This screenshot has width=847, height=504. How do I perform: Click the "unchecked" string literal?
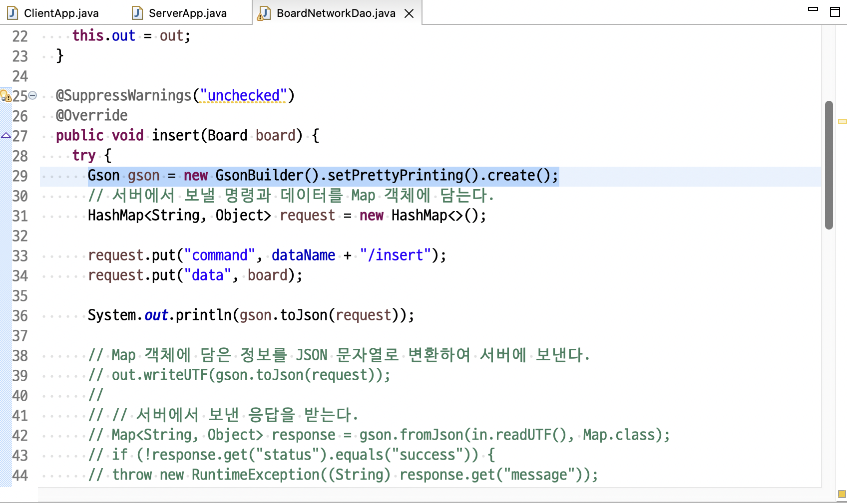pyautogui.click(x=243, y=95)
